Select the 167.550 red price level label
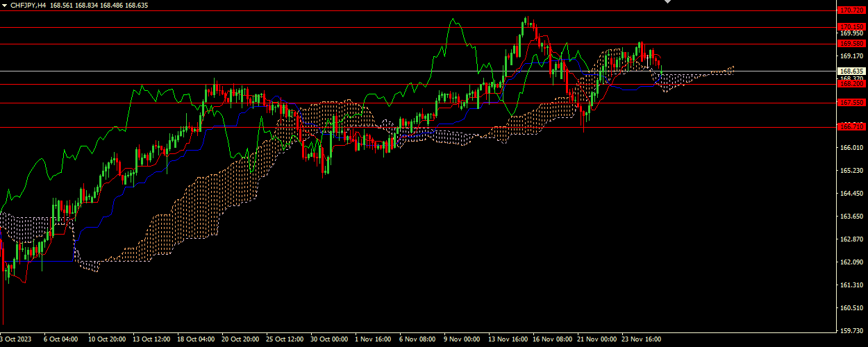This screenshot has width=868, height=347. (x=851, y=103)
